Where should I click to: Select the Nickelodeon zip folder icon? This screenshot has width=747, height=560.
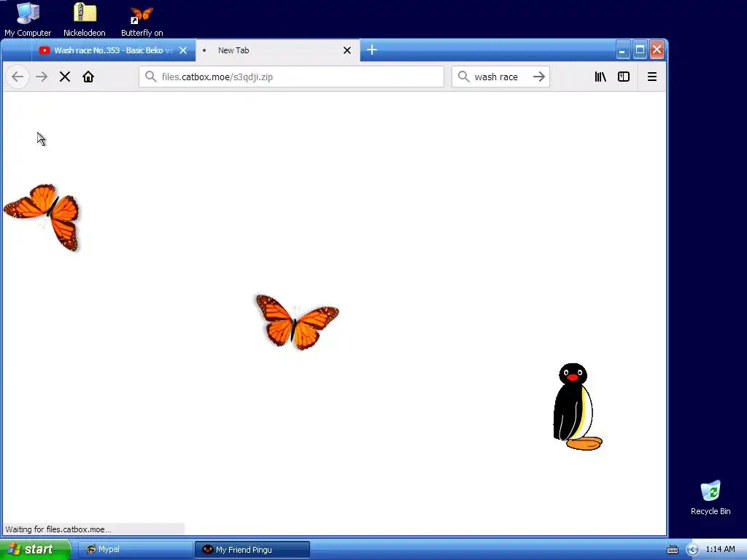point(85,20)
